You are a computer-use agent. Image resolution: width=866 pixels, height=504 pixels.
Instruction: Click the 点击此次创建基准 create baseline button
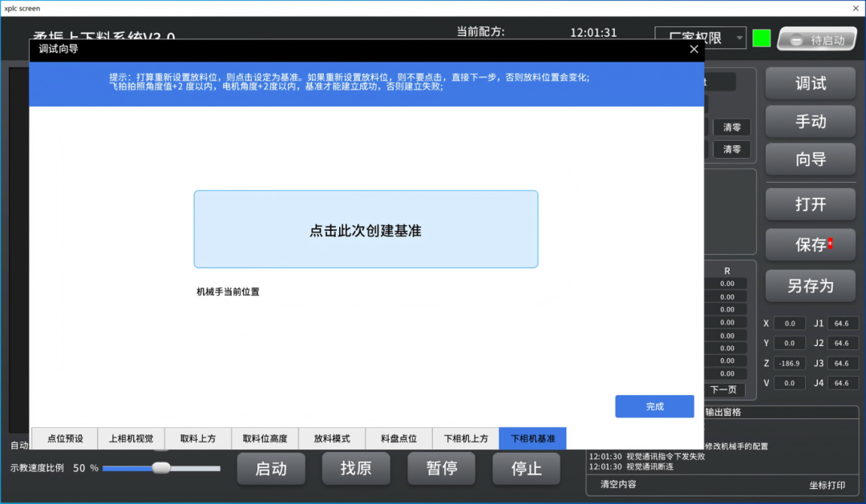pyautogui.click(x=366, y=229)
